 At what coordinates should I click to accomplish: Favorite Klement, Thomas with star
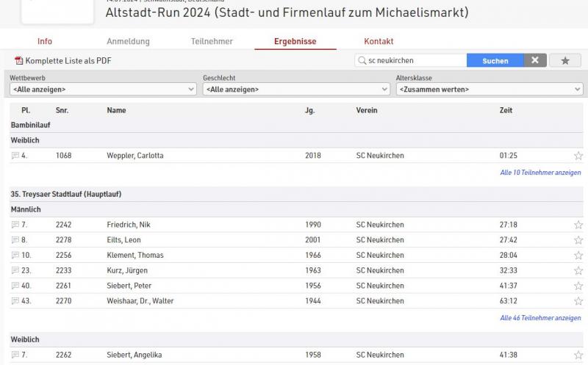[578, 256]
